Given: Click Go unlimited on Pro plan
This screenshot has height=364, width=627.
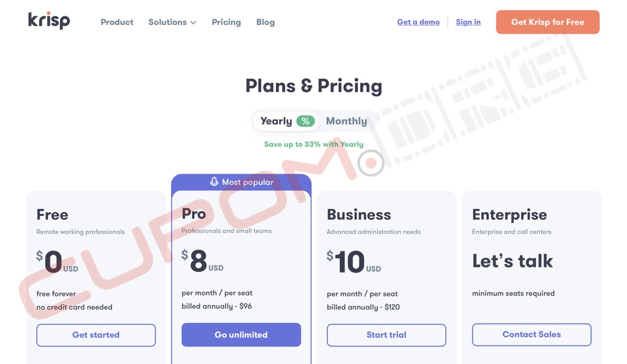Looking at the screenshot, I should 241,335.
